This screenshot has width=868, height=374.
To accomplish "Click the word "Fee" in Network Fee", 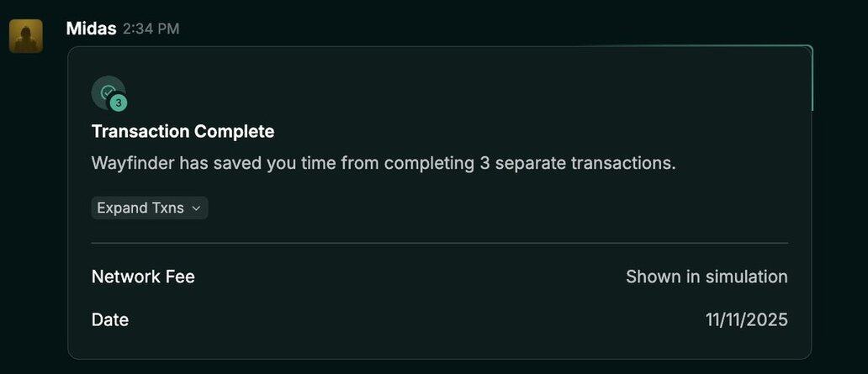I will pyautogui.click(x=178, y=277).
